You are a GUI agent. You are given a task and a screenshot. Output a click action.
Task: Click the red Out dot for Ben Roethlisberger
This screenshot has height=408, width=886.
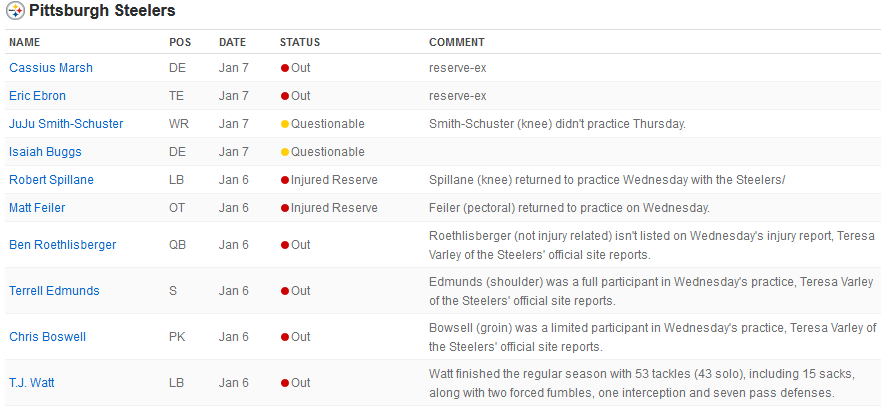pyautogui.click(x=285, y=245)
